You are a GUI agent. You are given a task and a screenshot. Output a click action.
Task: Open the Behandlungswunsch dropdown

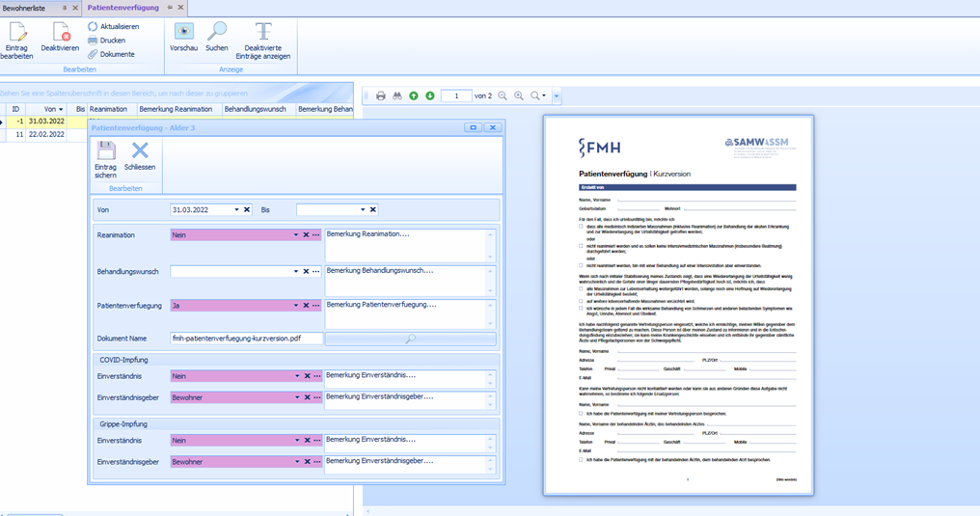coord(296,271)
